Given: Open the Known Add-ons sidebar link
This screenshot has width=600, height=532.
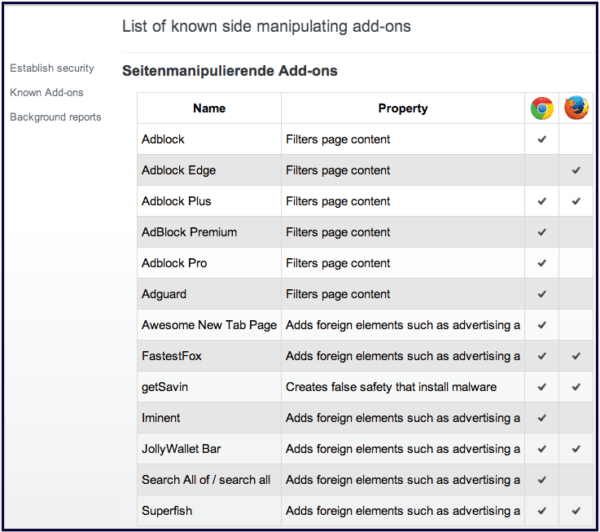Looking at the screenshot, I should point(47,93).
